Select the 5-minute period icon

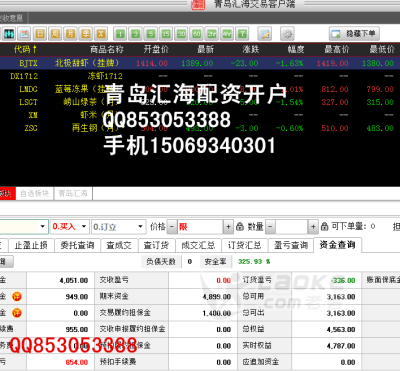(151, 33)
